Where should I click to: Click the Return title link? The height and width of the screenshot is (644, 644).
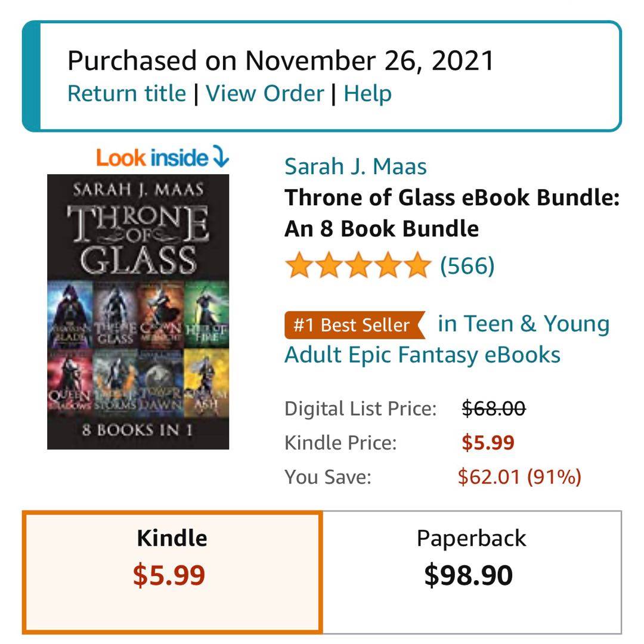pyautogui.click(x=126, y=94)
